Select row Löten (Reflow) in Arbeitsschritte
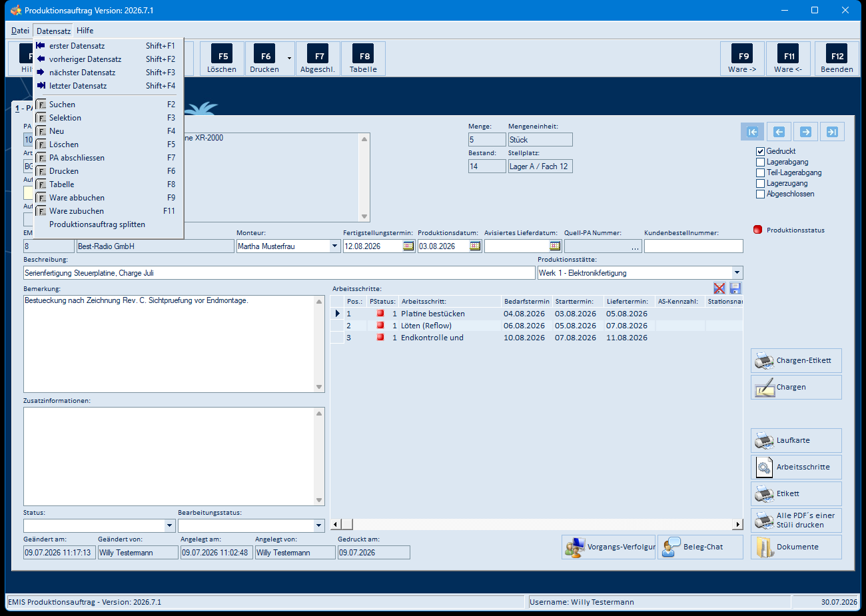This screenshot has height=616, width=866. point(536,326)
